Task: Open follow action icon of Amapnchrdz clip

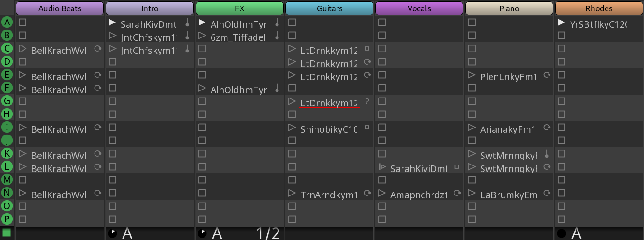Action: click(457, 193)
